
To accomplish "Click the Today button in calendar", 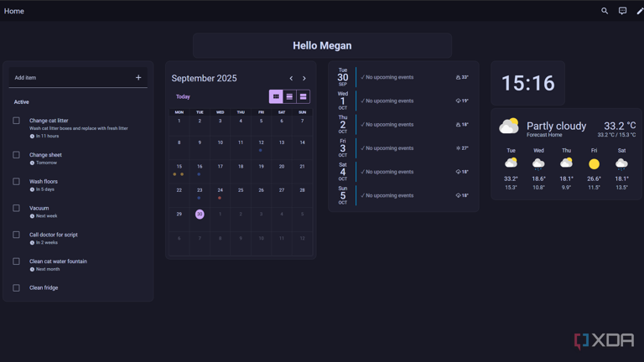I will pyautogui.click(x=183, y=96).
